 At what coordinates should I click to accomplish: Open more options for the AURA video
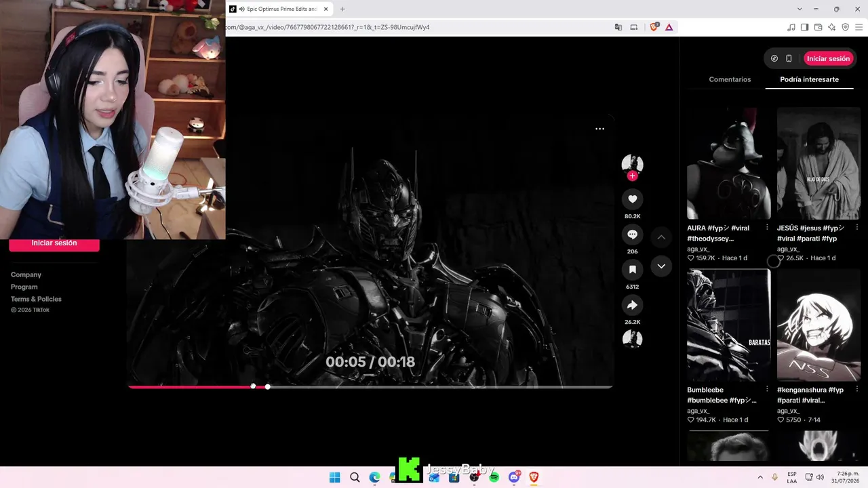[767, 228]
